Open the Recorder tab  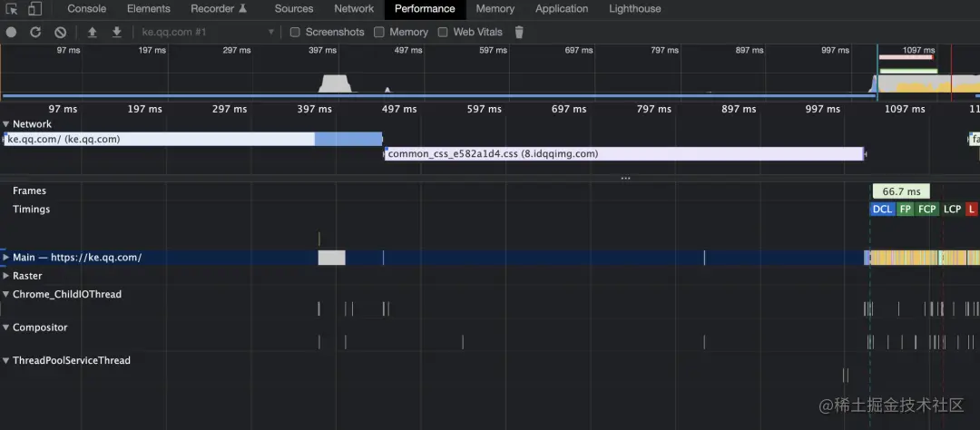coord(219,9)
